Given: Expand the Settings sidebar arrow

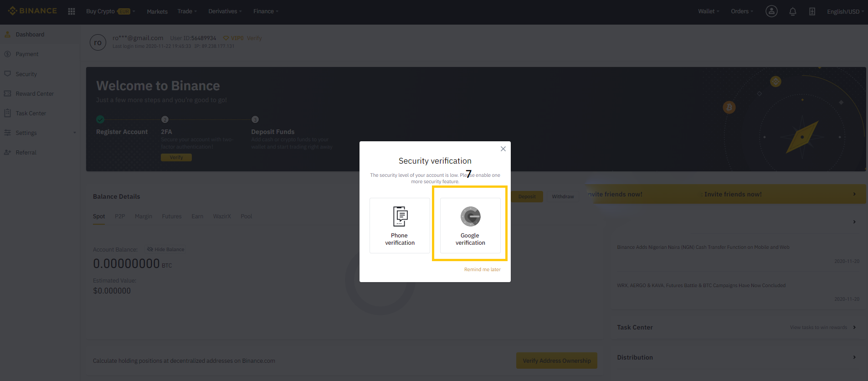Looking at the screenshot, I should pyautogui.click(x=75, y=133).
